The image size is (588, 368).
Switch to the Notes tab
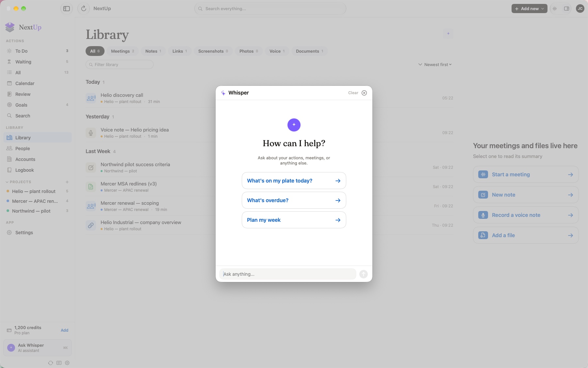click(x=153, y=51)
